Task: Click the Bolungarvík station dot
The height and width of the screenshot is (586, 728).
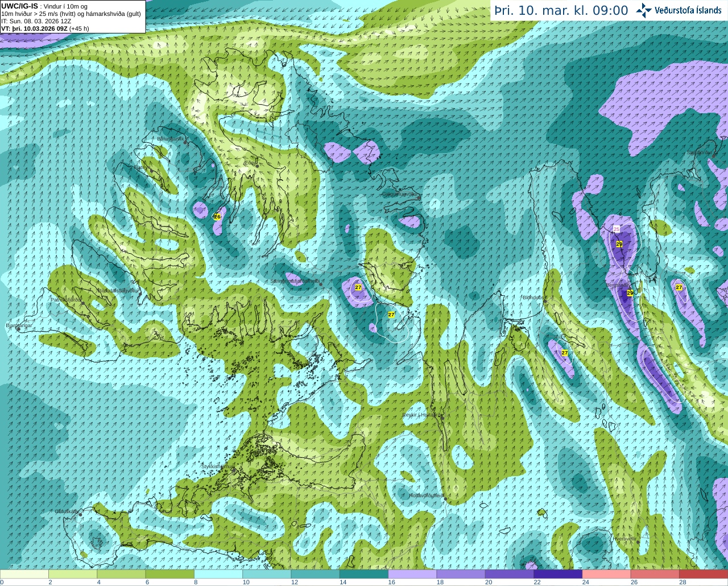Action: pos(186,142)
